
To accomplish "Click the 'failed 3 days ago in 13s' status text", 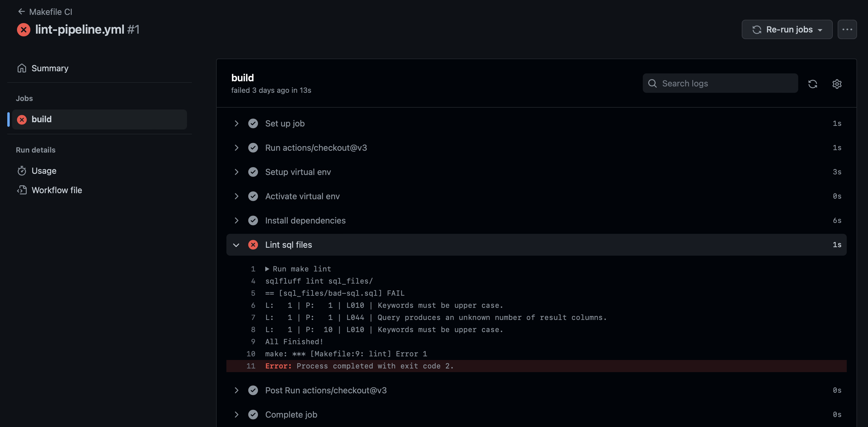I will click(271, 90).
